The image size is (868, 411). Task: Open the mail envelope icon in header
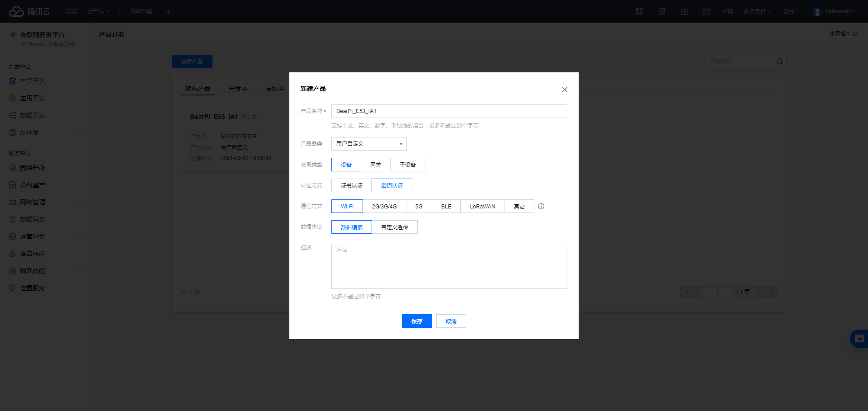click(x=706, y=11)
